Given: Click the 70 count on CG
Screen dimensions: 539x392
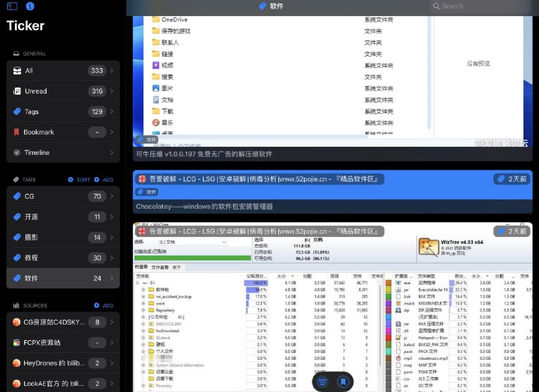Looking at the screenshot, I should point(97,196).
